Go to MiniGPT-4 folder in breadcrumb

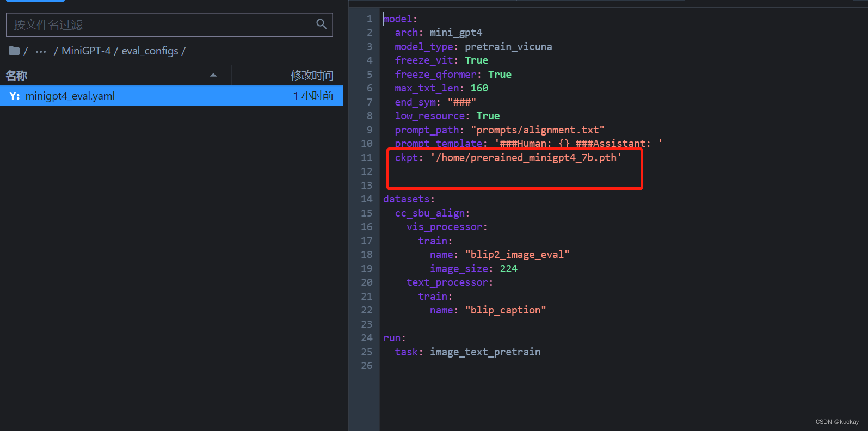point(86,51)
